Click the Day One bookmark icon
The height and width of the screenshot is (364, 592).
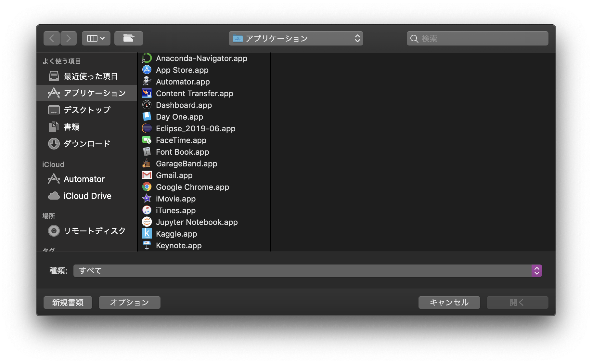point(147,117)
